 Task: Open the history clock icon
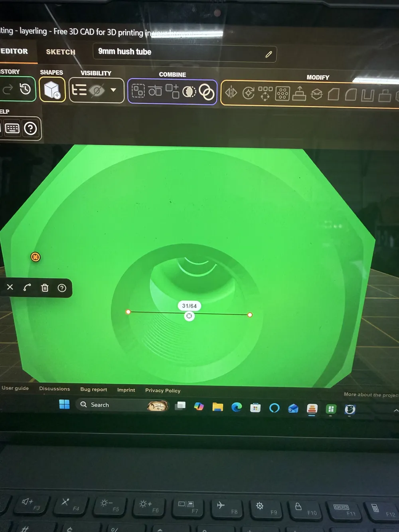(x=25, y=89)
